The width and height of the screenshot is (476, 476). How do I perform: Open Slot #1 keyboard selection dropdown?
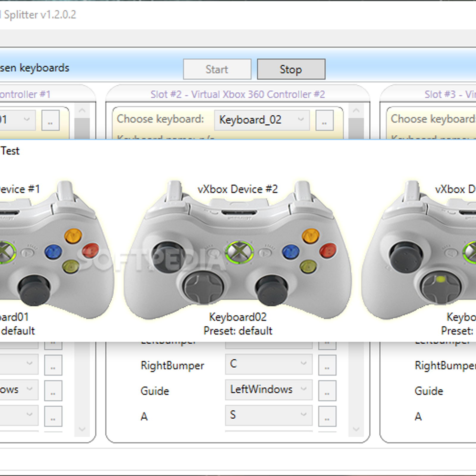point(17,120)
